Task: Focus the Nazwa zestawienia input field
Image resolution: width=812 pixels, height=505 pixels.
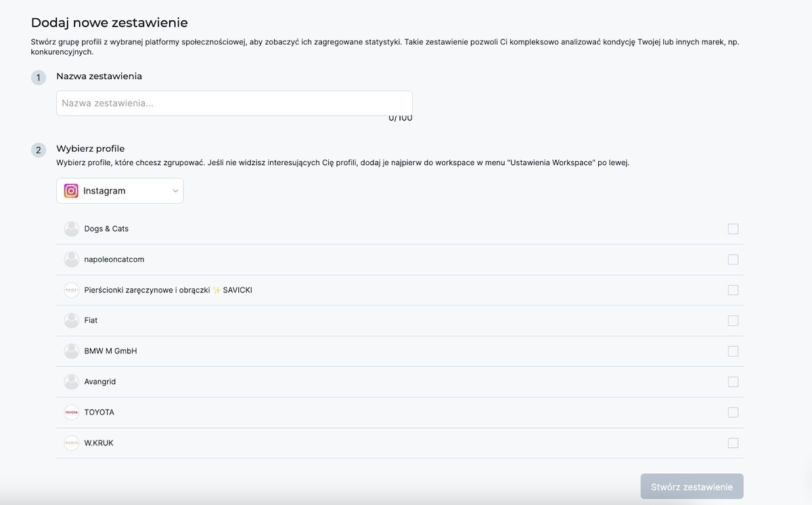Action: [x=234, y=104]
